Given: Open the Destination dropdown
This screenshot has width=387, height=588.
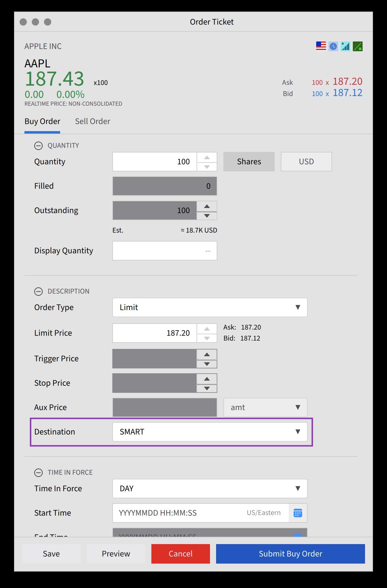Looking at the screenshot, I should pyautogui.click(x=210, y=432).
